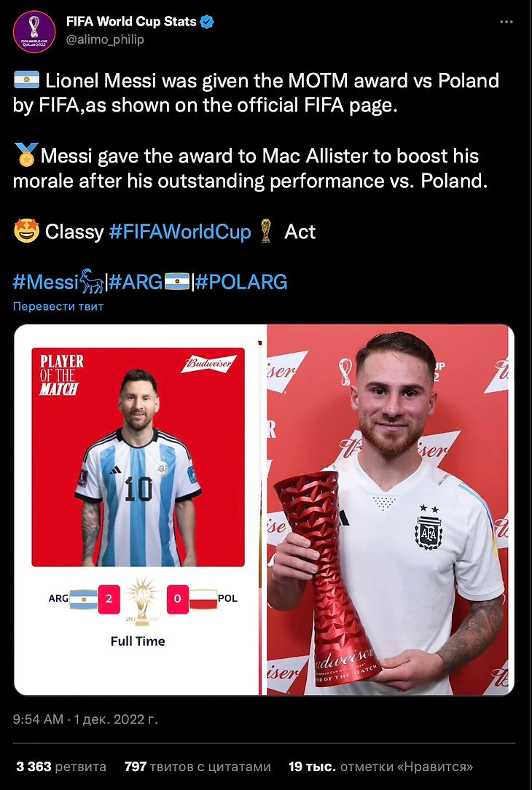532x790 pixels.
Task: Click Перевести твит to translate the tweet
Action: pos(58,306)
